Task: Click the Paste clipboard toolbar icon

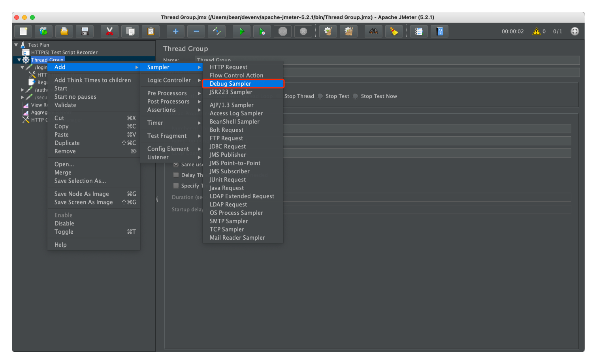Action: coord(151,31)
